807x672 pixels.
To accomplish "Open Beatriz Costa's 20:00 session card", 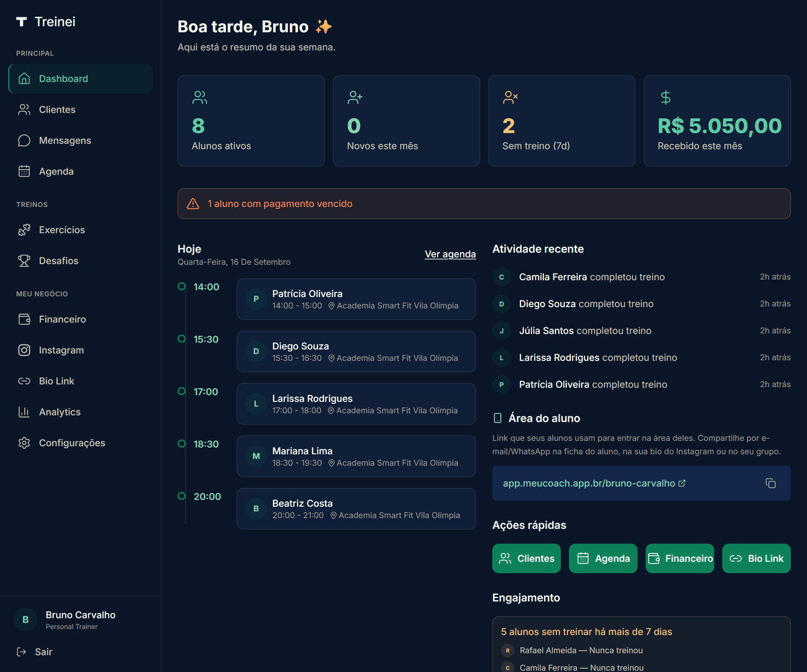I will pyautogui.click(x=356, y=509).
